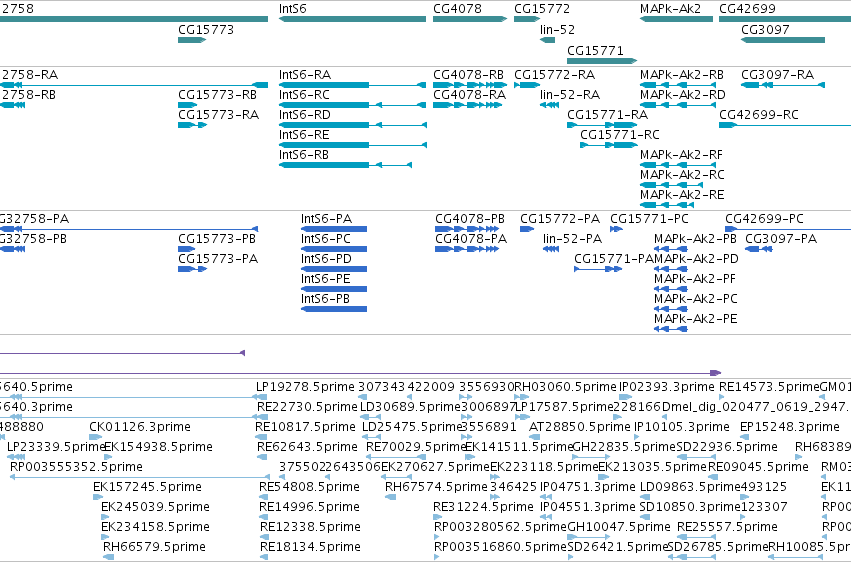Screen dimensions: 851x562
Task: Select the CG4078-RB transcript label
Action: 468,75
